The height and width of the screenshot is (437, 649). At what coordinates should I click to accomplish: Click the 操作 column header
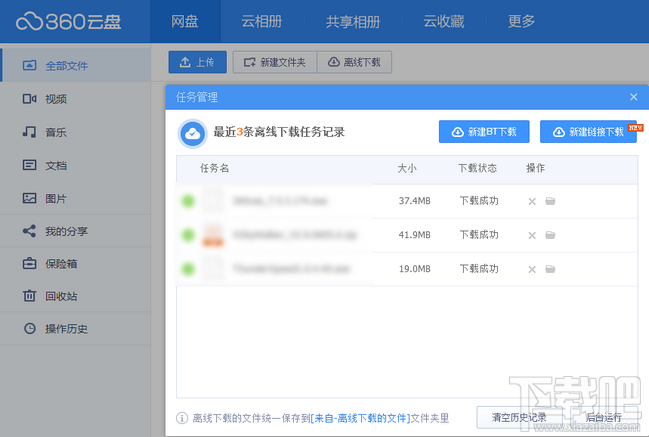pos(536,168)
